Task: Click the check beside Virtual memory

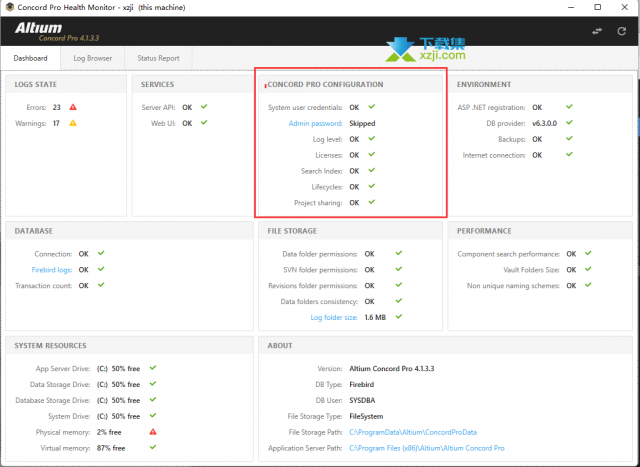Action: (153, 447)
